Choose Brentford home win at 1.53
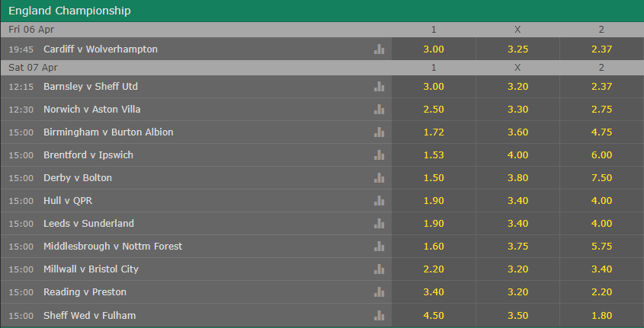The width and height of the screenshot is (644, 328). pos(434,155)
